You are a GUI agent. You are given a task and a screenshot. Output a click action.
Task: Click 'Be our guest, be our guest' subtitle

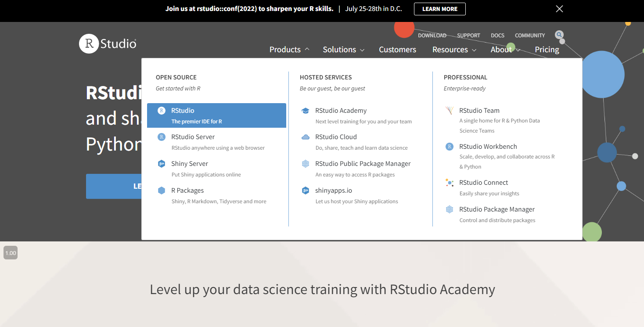332,89
